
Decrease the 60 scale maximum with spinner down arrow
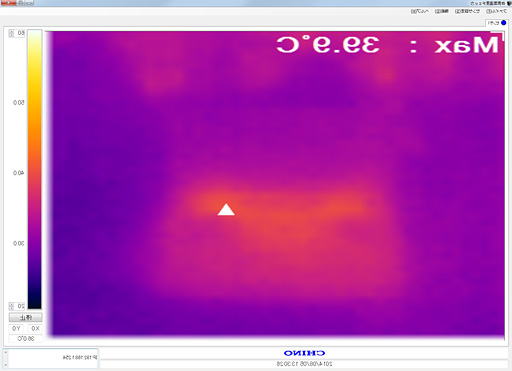point(11,35)
